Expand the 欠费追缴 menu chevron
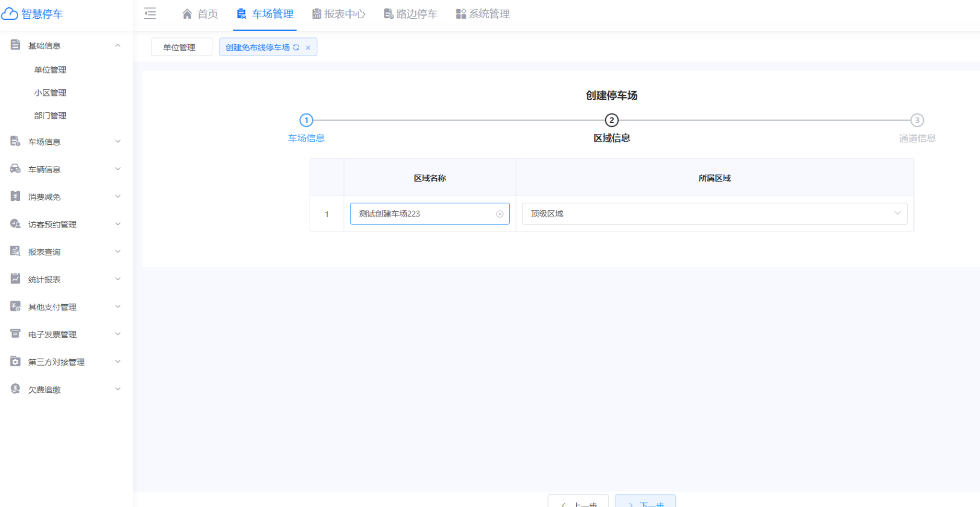Image resolution: width=980 pixels, height=507 pixels. pos(118,389)
